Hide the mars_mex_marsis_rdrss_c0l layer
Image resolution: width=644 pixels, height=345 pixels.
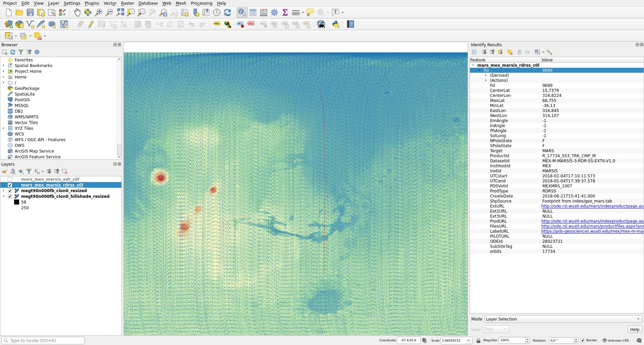(x=10, y=185)
